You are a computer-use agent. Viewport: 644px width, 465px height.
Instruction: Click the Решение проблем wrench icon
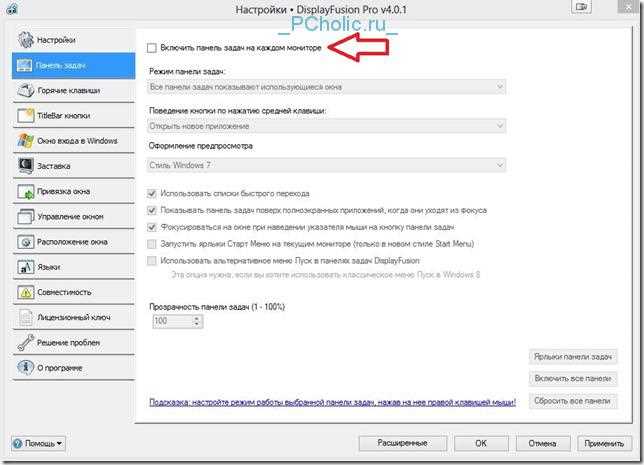[x=25, y=343]
